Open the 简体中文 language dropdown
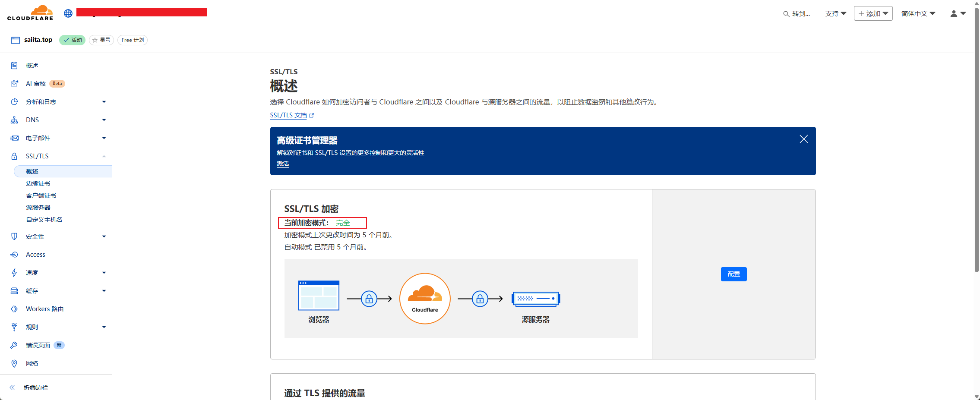 (x=918, y=14)
